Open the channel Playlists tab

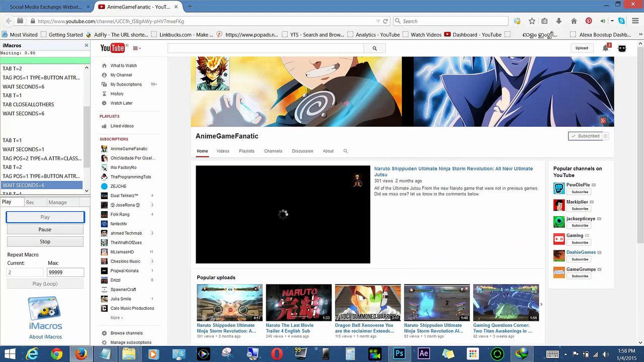pyautogui.click(x=247, y=151)
